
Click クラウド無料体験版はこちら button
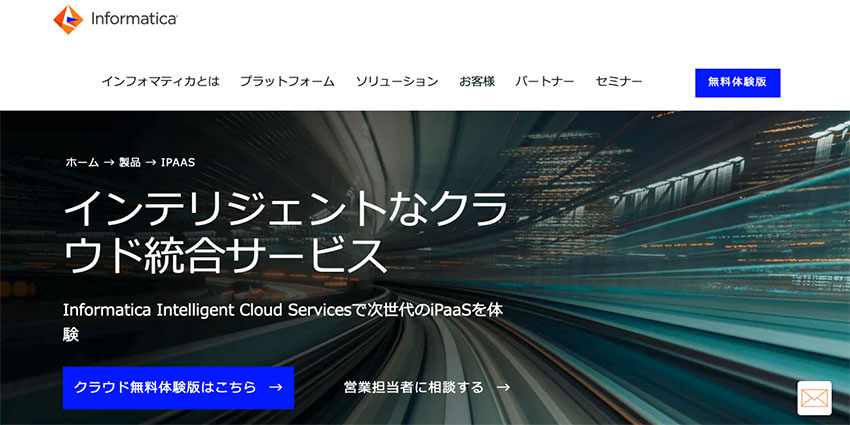click(x=178, y=388)
